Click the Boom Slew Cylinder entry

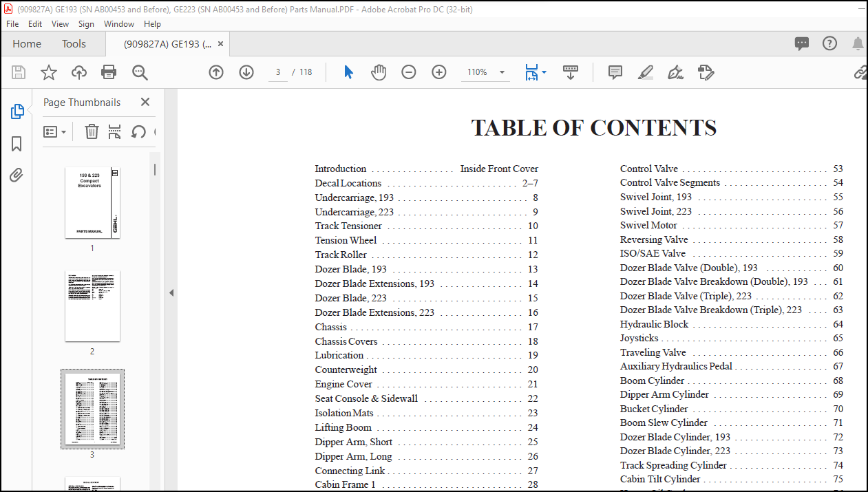pos(732,423)
